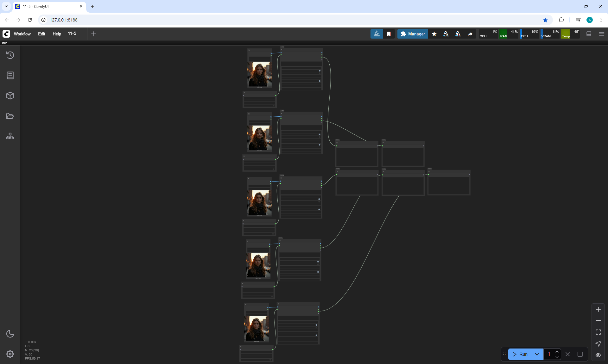Select the topmost portrait image thumbnail

(260, 74)
